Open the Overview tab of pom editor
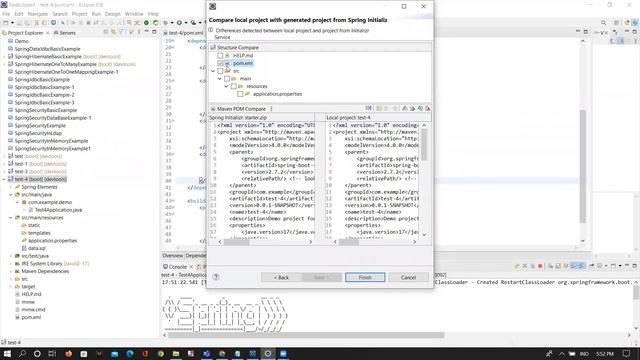The image size is (640, 360). point(173,256)
